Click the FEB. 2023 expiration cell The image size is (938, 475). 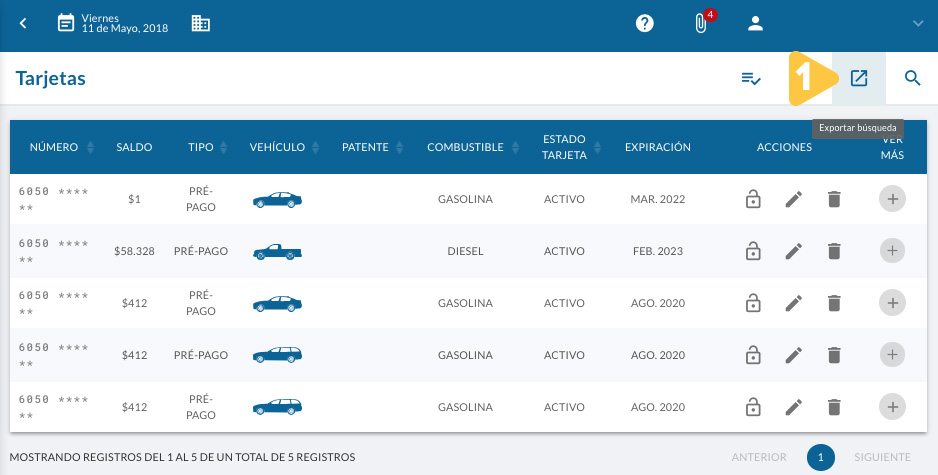(x=657, y=251)
